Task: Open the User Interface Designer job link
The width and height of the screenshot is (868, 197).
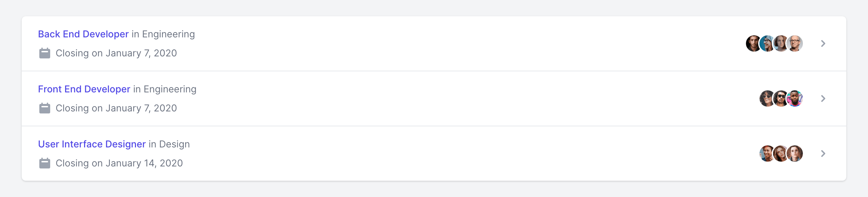Action: coord(92,144)
